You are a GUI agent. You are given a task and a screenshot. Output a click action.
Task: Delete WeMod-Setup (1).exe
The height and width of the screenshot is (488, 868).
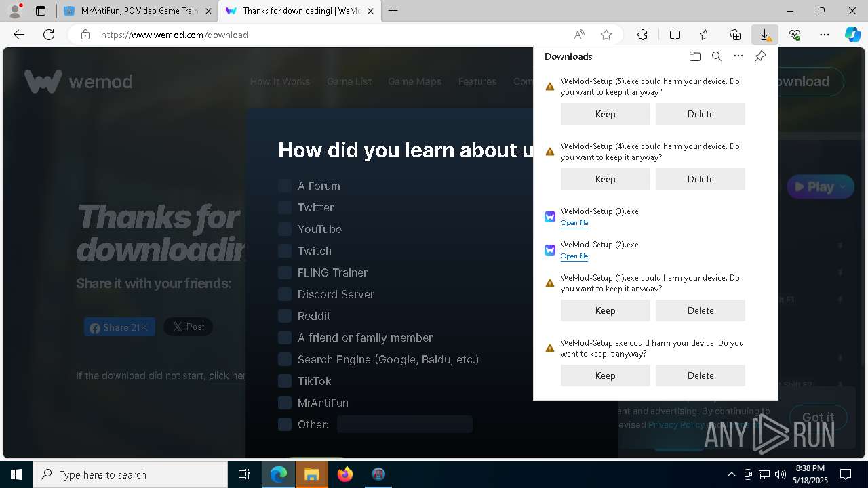click(x=701, y=310)
